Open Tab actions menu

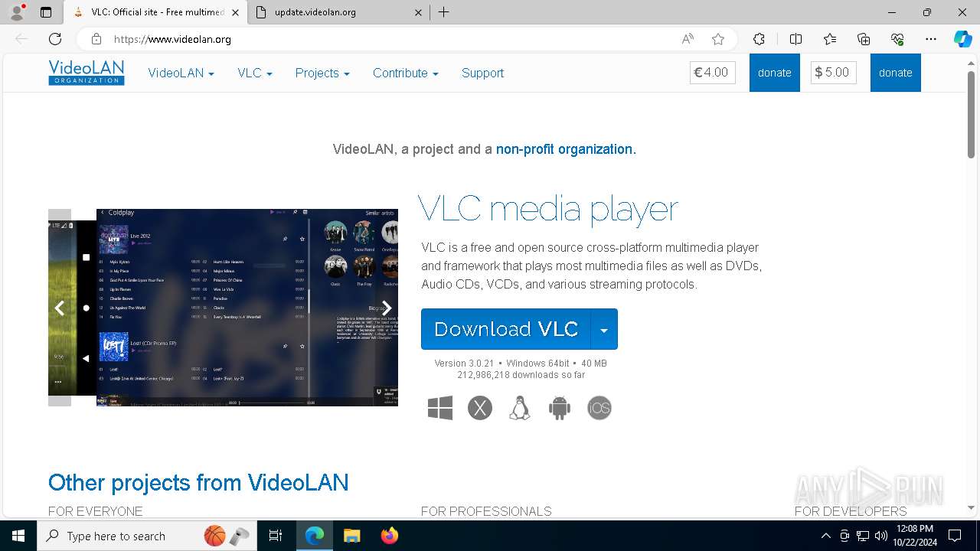pos(46,12)
